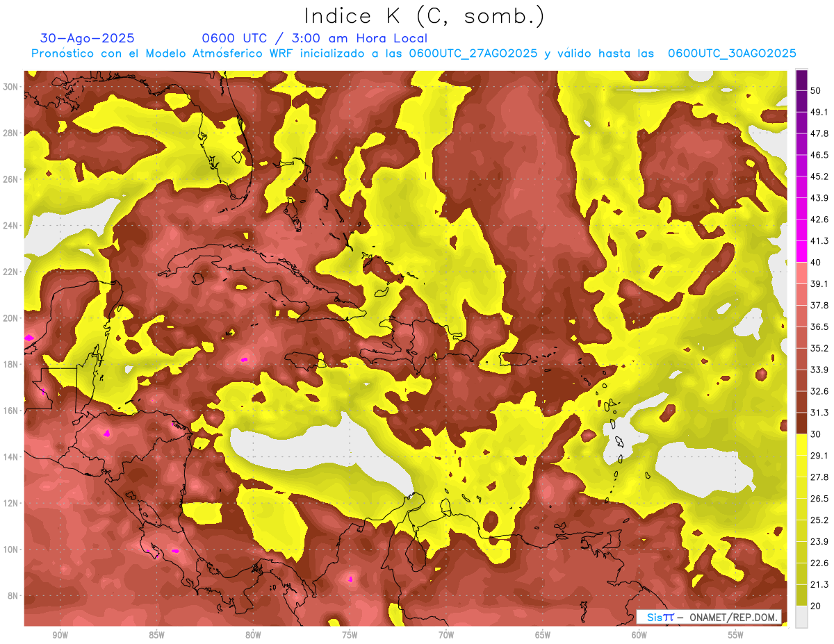
Task: Click the colorbar value 23.9
Action: (x=819, y=541)
